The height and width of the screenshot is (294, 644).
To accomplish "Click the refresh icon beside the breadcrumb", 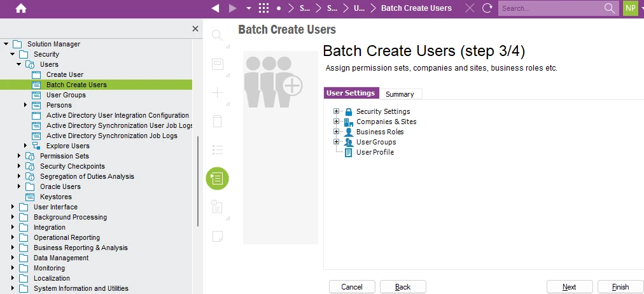I will pos(487,8).
